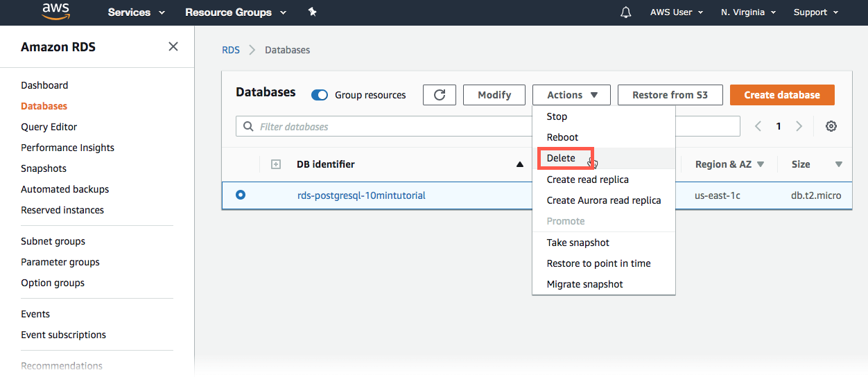Go to previous page arrow
Screen dimensions: 868x377
[758, 126]
